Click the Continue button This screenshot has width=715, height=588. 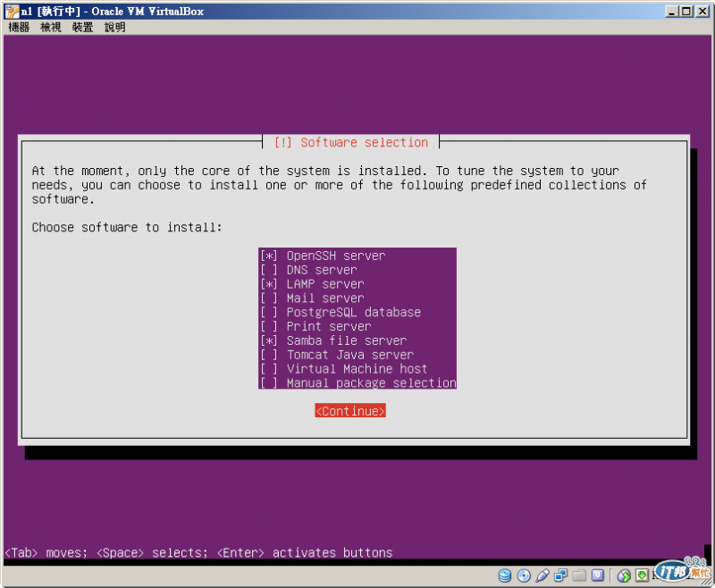coord(350,411)
